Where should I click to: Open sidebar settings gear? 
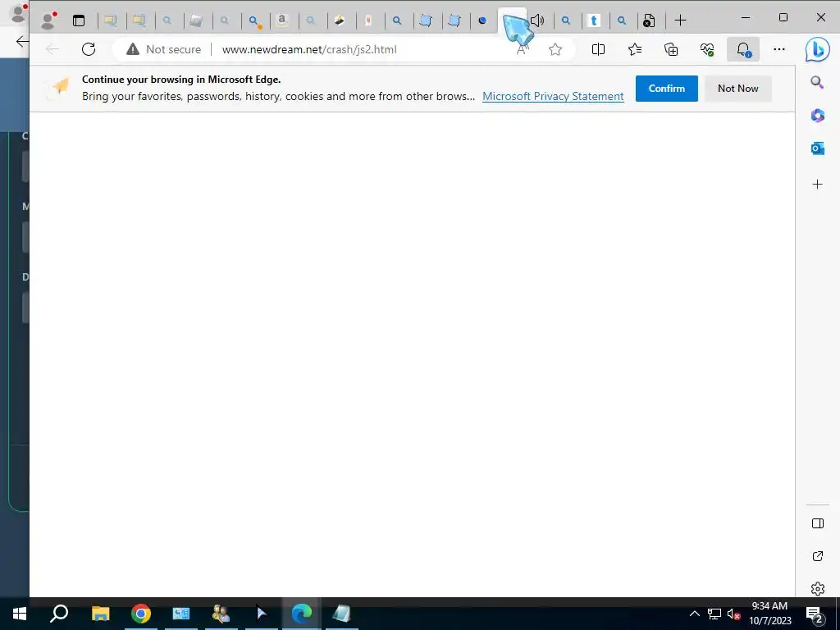[x=818, y=589]
